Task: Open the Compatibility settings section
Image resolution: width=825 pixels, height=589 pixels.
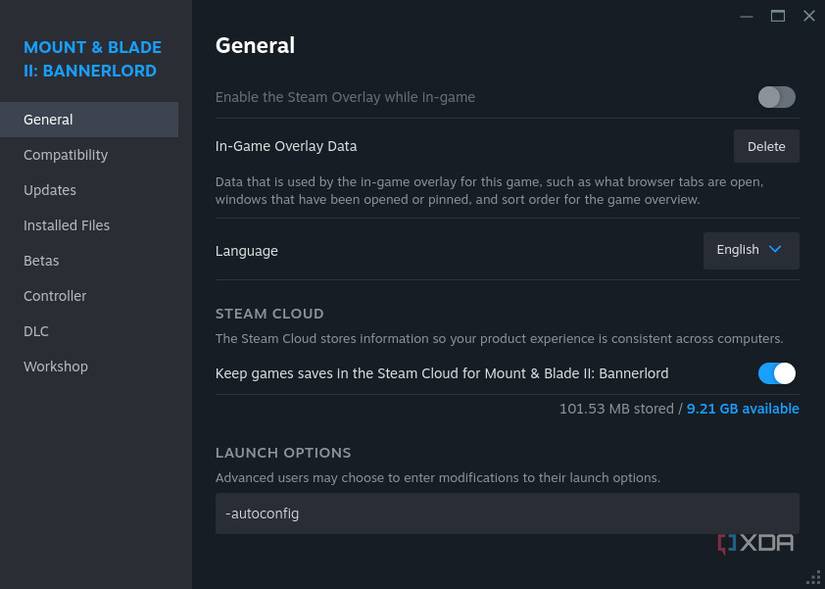Action: pyautogui.click(x=65, y=155)
